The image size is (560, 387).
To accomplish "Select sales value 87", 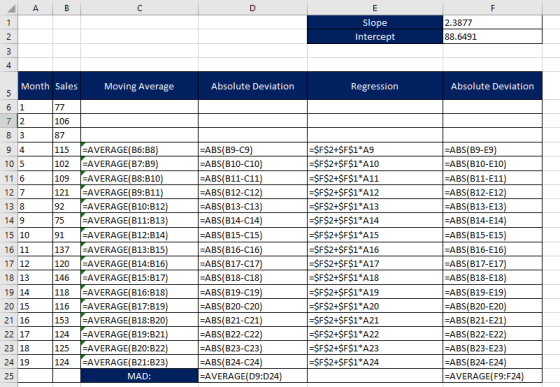I will (67, 135).
